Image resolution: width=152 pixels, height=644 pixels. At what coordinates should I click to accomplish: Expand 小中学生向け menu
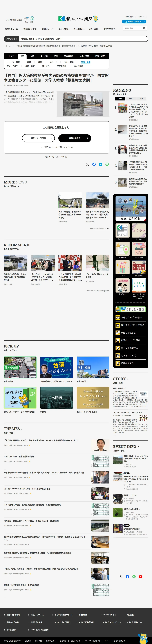(x=110, y=29)
